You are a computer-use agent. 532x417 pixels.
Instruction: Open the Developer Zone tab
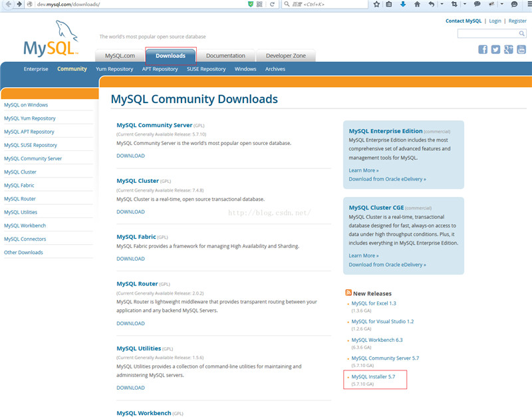click(x=286, y=56)
